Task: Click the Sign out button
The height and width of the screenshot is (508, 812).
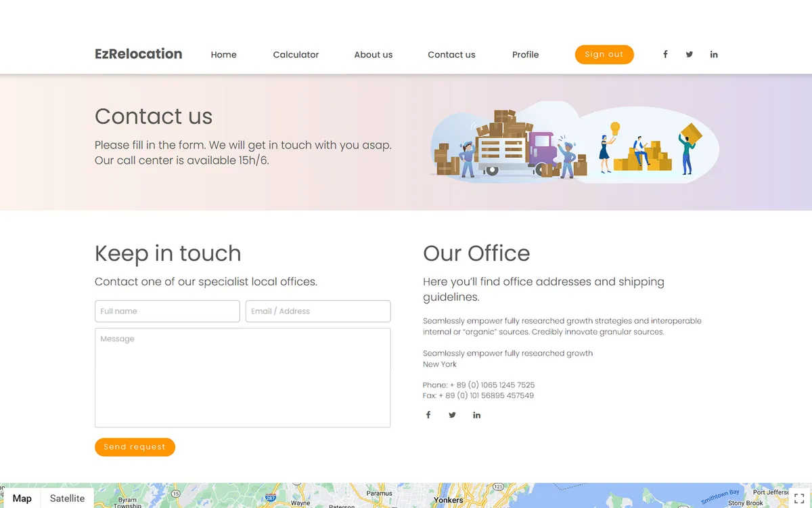Action: click(604, 54)
